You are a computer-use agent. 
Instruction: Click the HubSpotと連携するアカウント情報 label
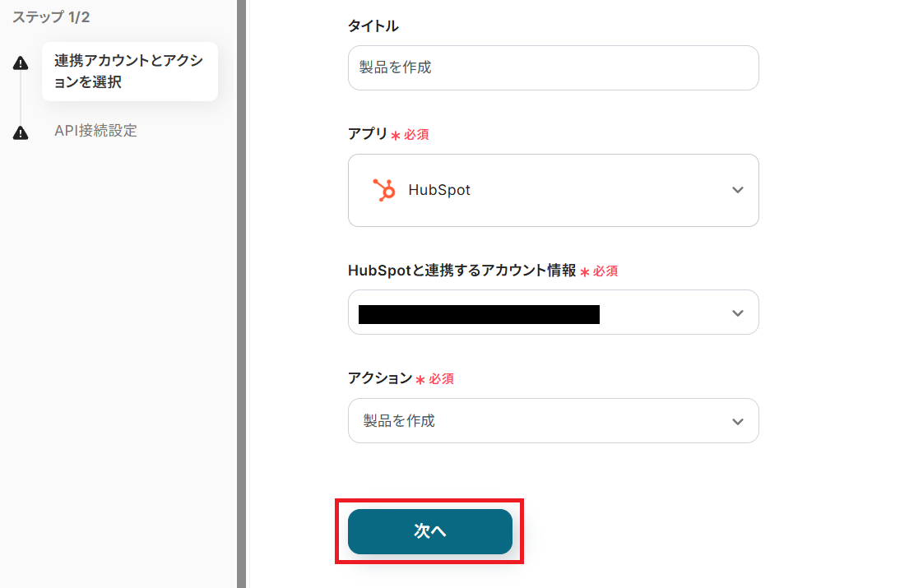(x=461, y=271)
